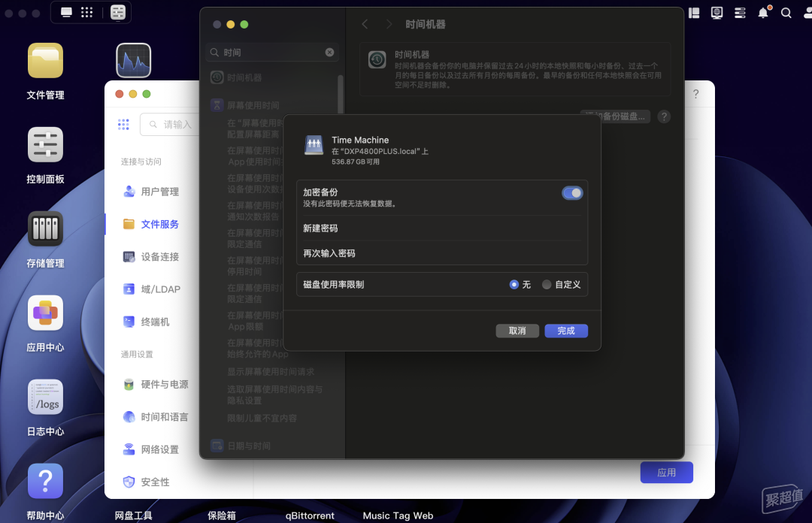Open the 保险箱 desktop app label
Screen dimensions: 812x523
[222, 515]
